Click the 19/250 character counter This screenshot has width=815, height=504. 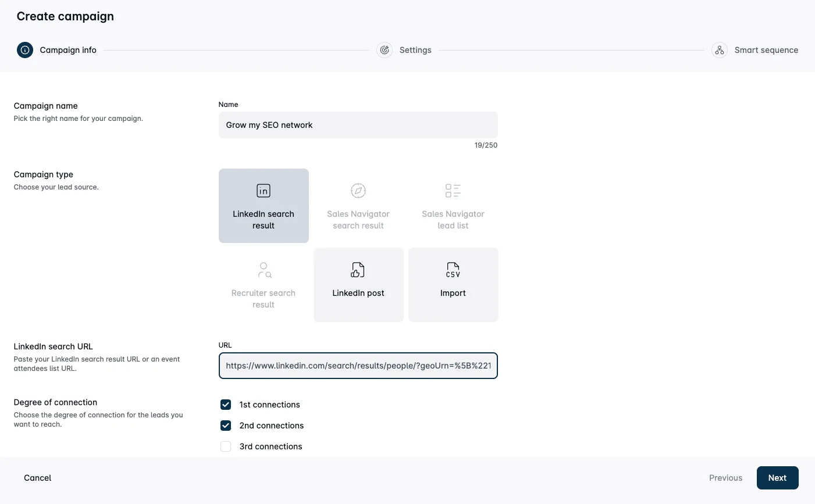[486, 145]
